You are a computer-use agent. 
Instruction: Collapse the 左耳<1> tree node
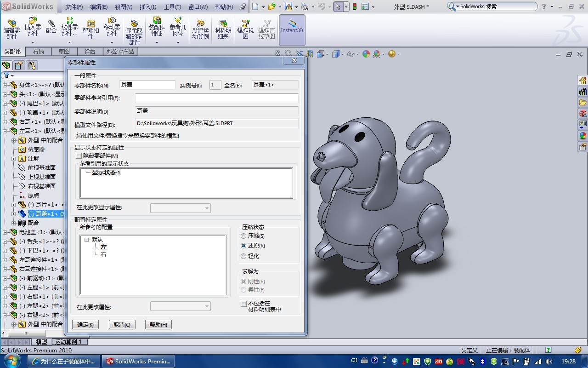5,131
